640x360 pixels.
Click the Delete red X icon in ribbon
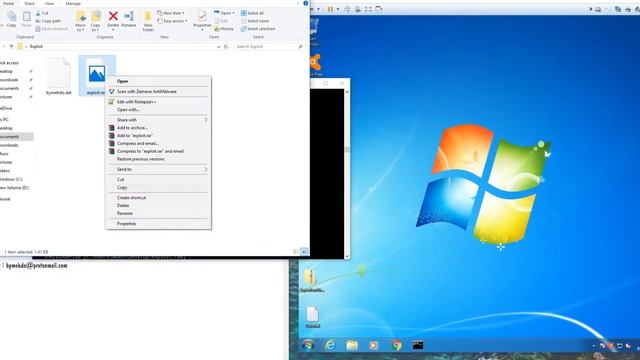click(113, 16)
